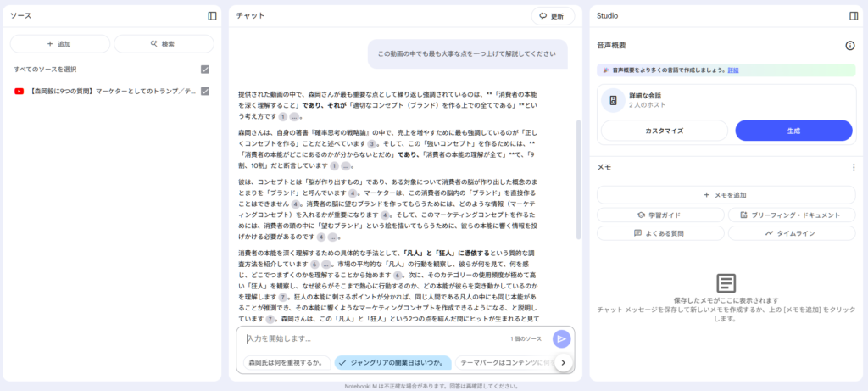The width and height of the screenshot is (868, 391).
Task: Click the 更新 refresh chat button
Action: tap(552, 16)
